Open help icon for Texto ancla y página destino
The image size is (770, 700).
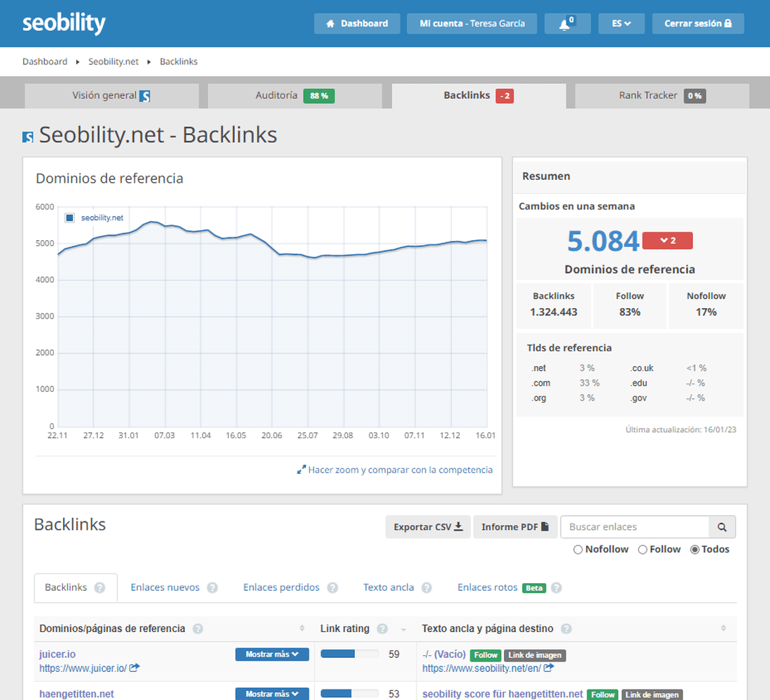coord(566,629)
